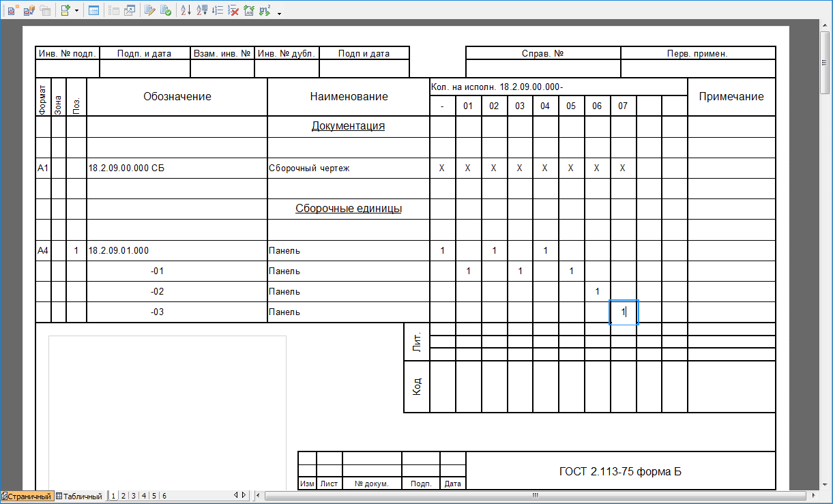Open dropdown arrow next to add section
This screenshot has width=833, height=504.
coord(76,11)
